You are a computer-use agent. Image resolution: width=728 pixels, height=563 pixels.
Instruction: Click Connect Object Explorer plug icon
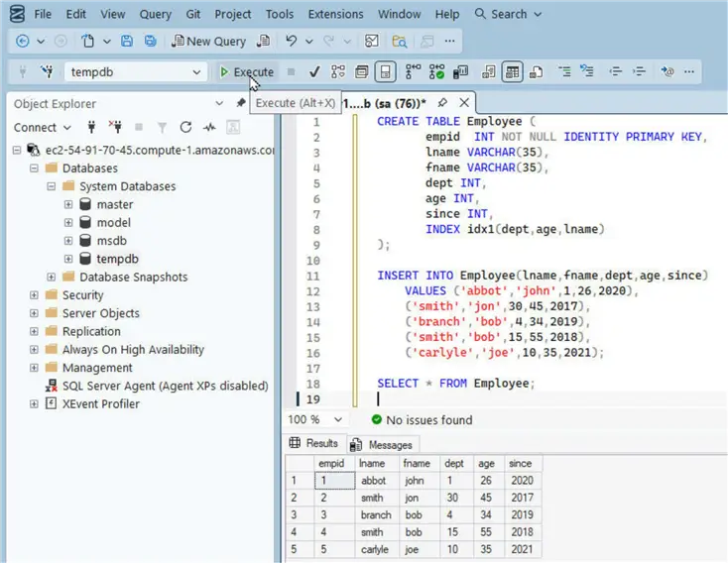(91, 127)
